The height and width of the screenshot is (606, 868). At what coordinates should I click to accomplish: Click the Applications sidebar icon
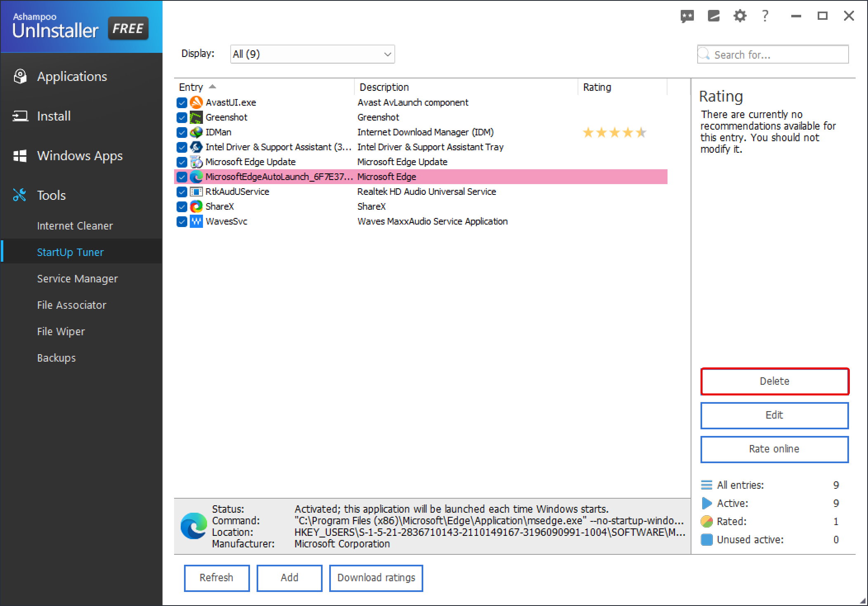tap(20, 76)
